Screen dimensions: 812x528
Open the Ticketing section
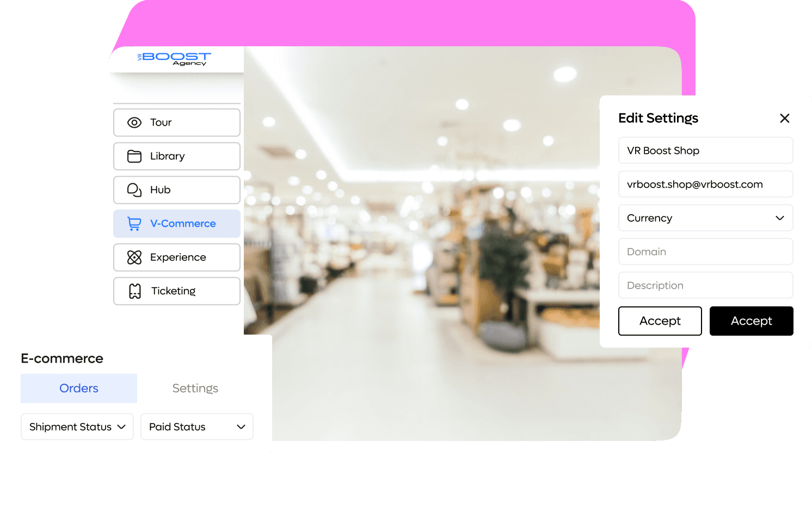tap(177, 291)
